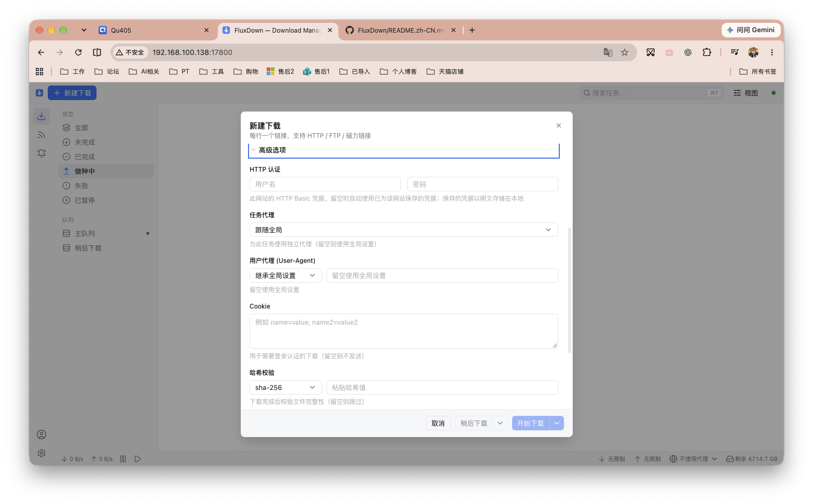Open the sha-256 hash algorithm dropdown
813x504 pixels.
286,387
